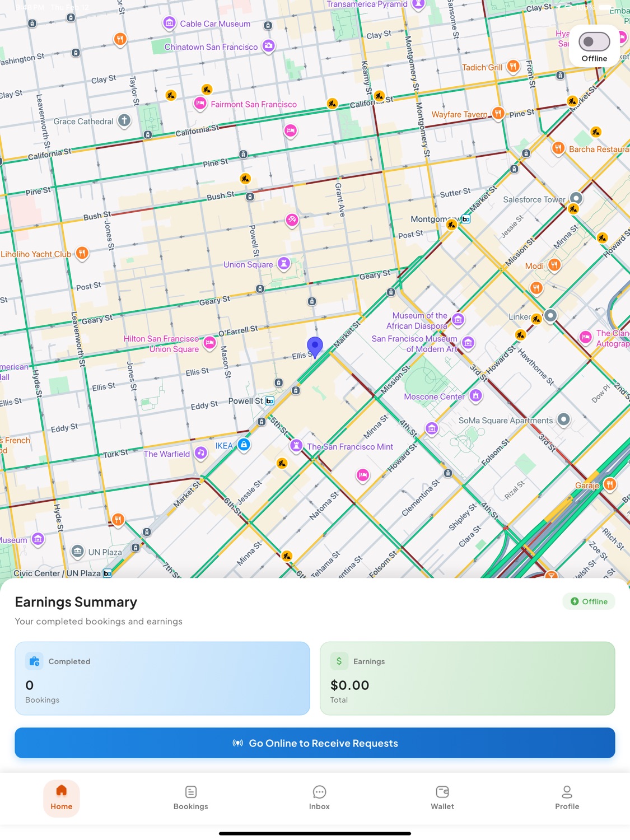630x840 pixels.
Task: Go to the Wallet tab
Action: 442,798
